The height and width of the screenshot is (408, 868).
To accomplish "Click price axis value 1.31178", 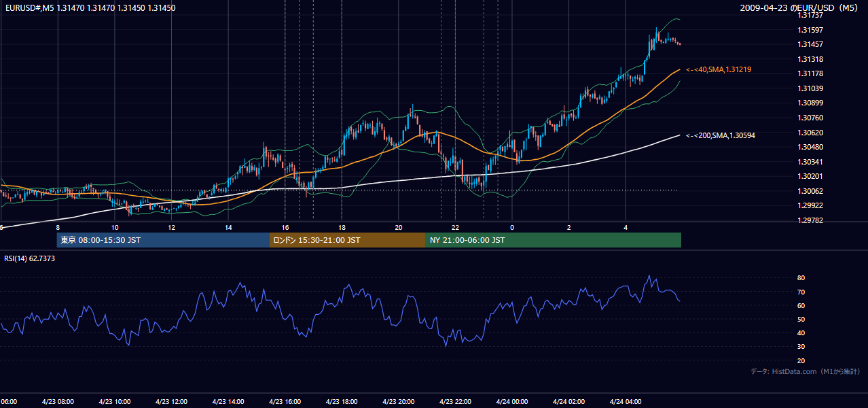I will [812, 73].
